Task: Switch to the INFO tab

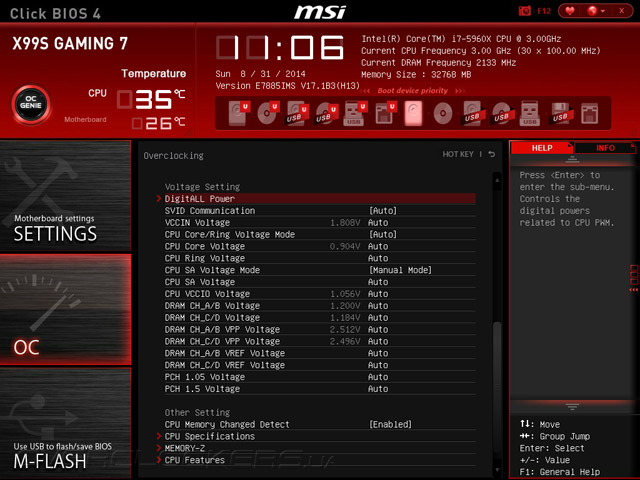Action: point(605,148)
